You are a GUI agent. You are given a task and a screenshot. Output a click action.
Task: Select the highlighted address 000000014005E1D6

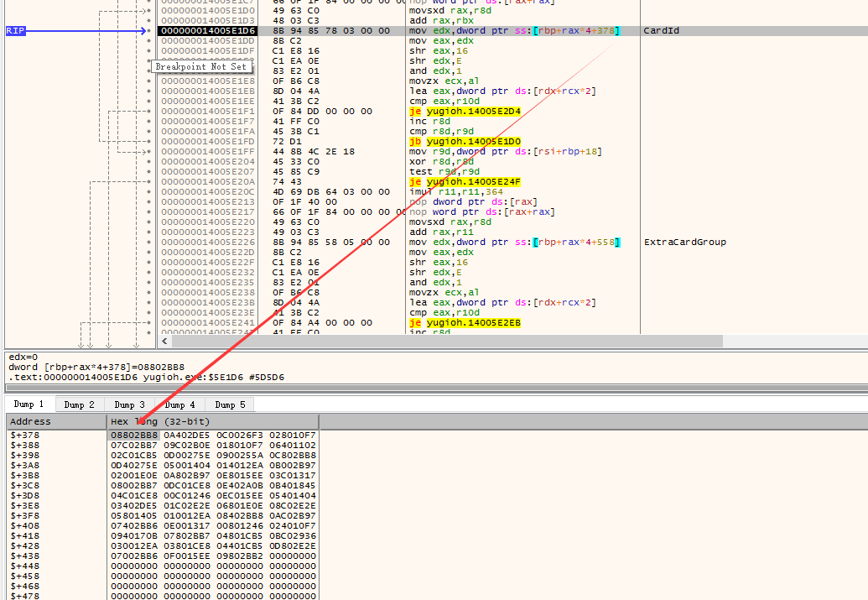208,30
